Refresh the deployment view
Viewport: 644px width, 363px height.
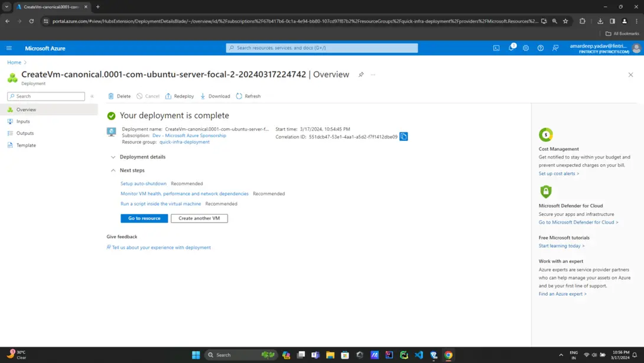coord(248,96)
